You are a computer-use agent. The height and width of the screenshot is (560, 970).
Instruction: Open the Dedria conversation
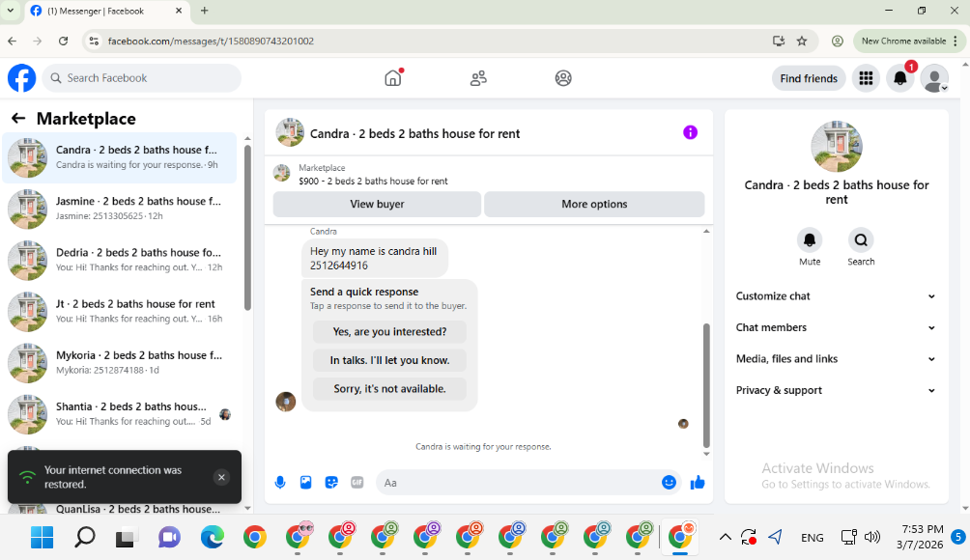(x=120, y=261)
